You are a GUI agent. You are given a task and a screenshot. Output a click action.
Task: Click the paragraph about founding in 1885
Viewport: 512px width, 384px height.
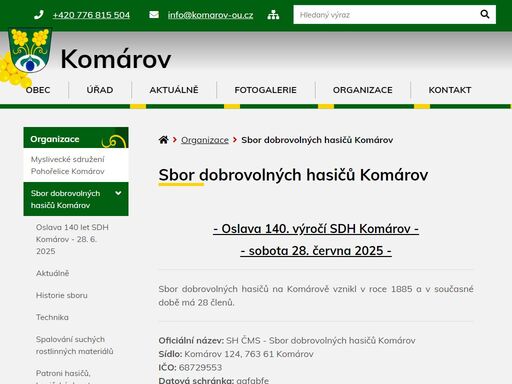pyautogui.click(x=316, y=296)
